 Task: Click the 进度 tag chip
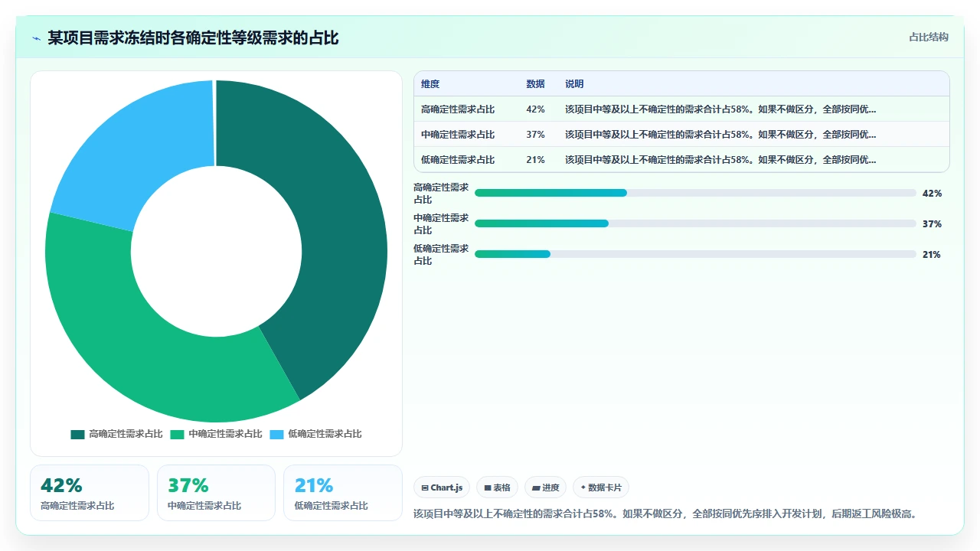pos(545,487)
